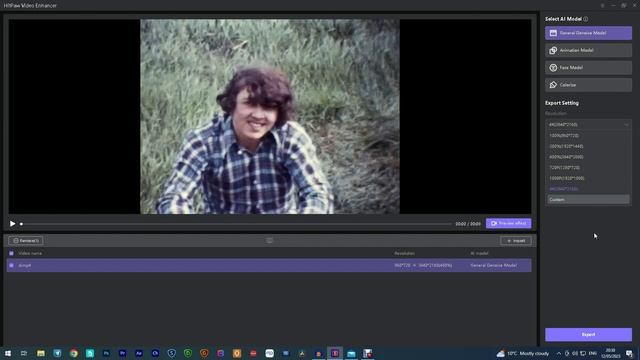Image resolution: width=640 pixels, height=360 pixels.
Task: Click the Animation Model icon
Action: (553, 50)
